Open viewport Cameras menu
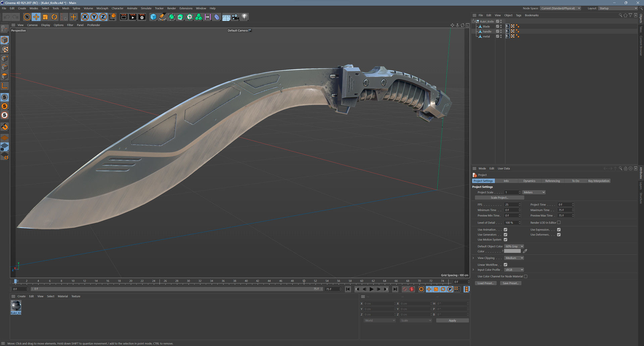 tap(32, 25)
